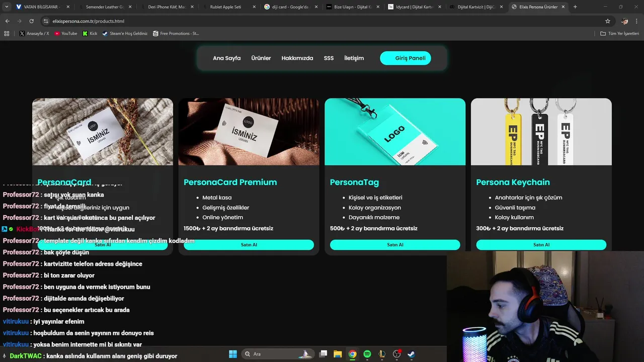Open Spotify from the taskbar
This screenshot has width=644, height=362.
pos(367,354)
